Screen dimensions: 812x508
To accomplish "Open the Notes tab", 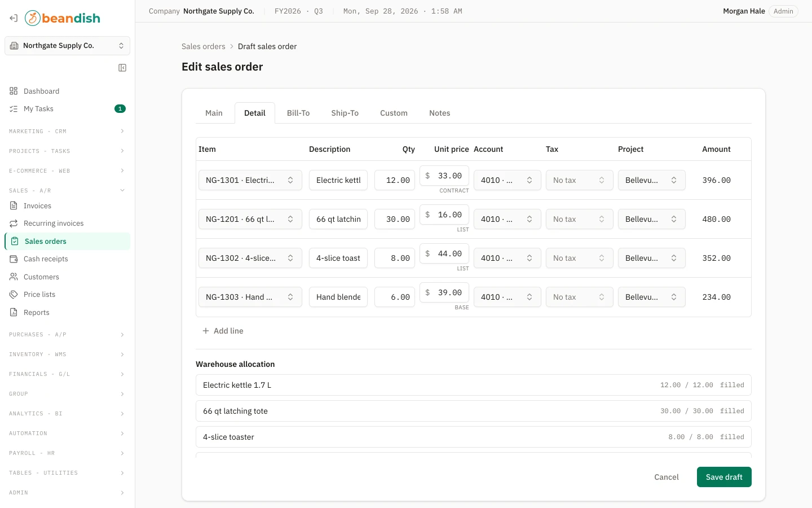I will click(440, 113).
